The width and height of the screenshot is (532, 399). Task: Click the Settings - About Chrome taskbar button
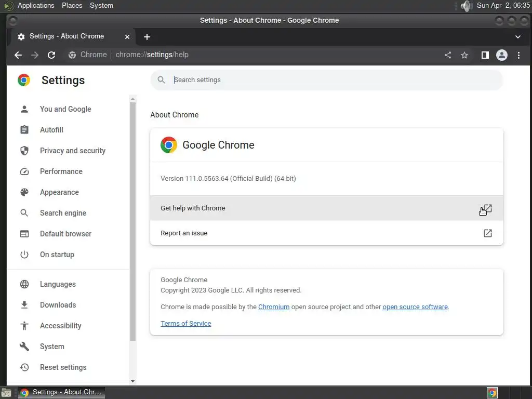61,392
